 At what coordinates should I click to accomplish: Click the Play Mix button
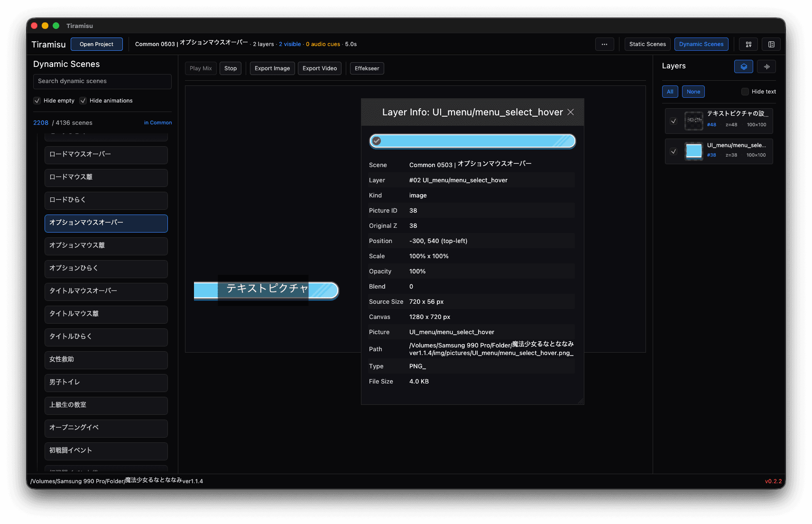[x=201, y=68]
